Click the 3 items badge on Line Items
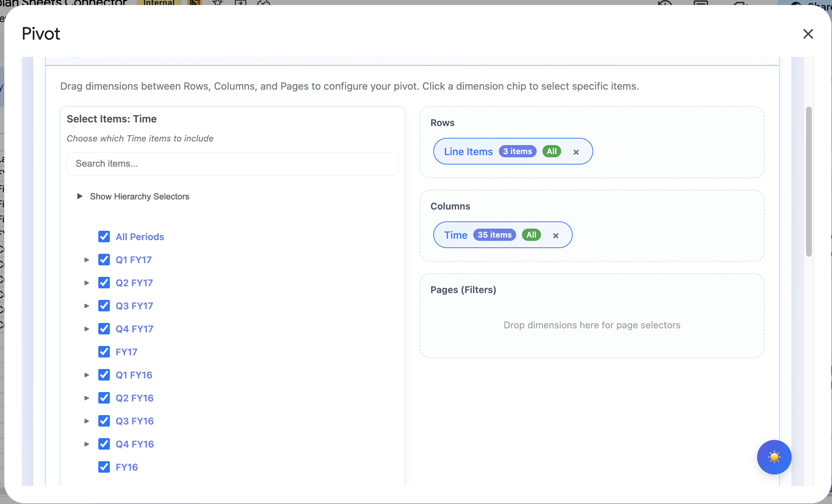Screen dimensions: 832x504 517,151
